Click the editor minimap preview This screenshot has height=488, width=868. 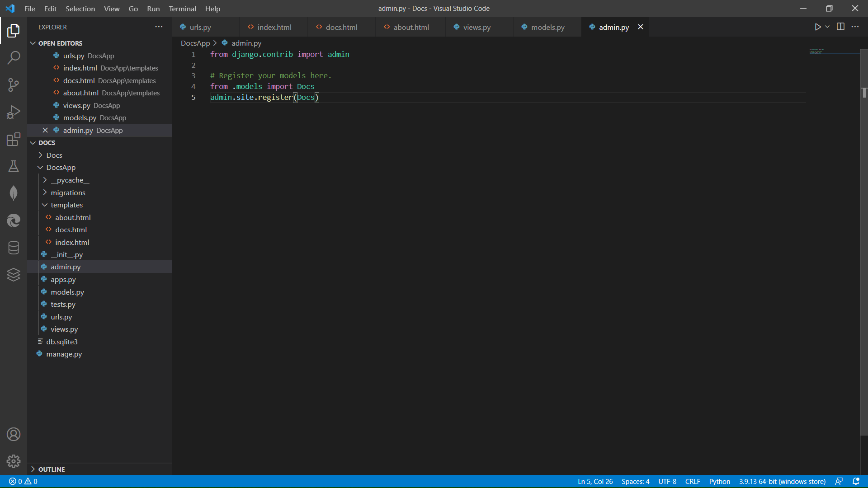click(x=817, y=52)
